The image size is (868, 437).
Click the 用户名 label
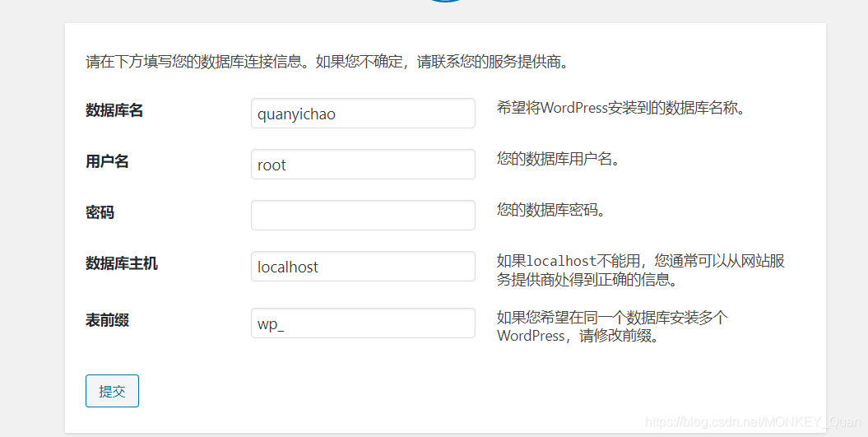[108, 161]
